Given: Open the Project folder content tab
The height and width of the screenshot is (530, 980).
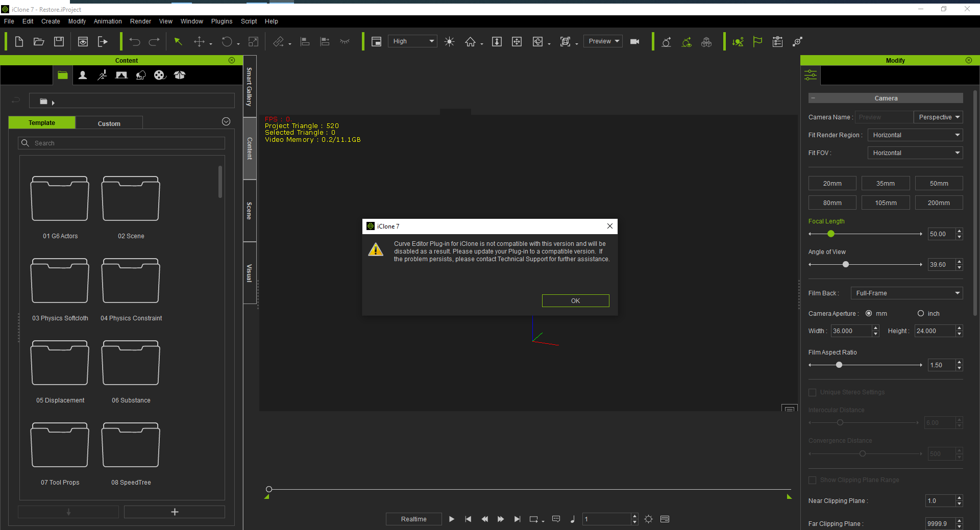Looking at the screenshot, I should pos(63,75).
